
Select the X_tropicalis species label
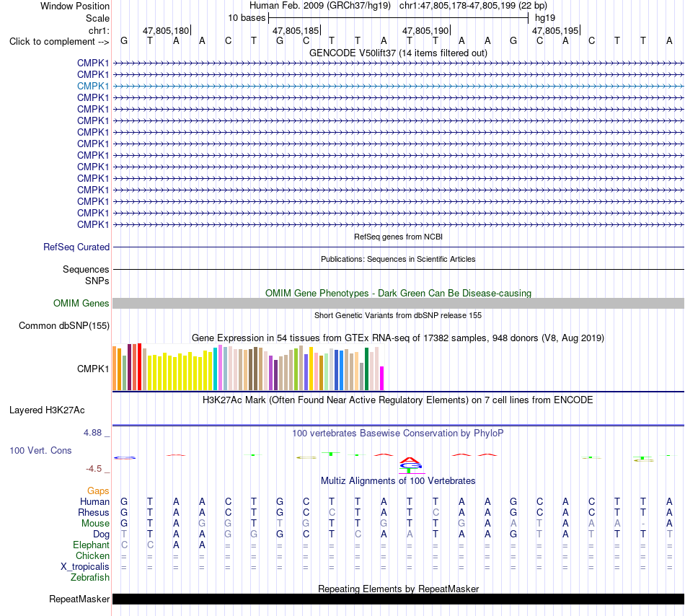click(x=85, y=567)
